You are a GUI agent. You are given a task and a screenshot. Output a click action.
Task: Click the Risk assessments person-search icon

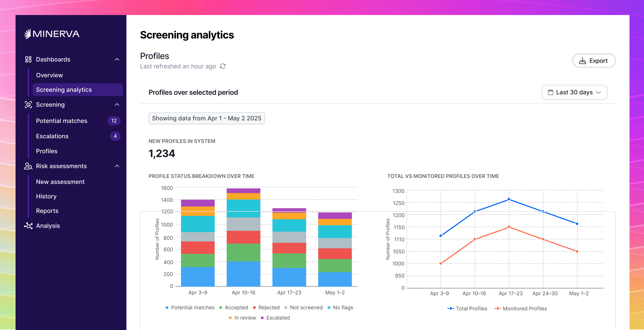click(28, 166)
